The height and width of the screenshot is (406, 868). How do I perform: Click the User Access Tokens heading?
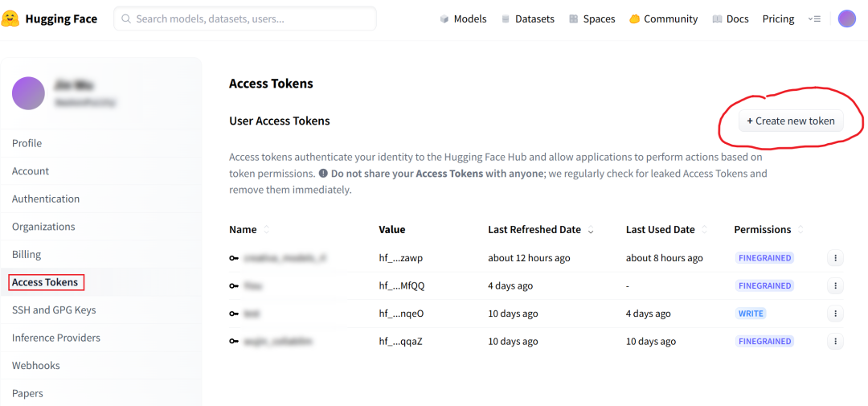tap(280, 121)
